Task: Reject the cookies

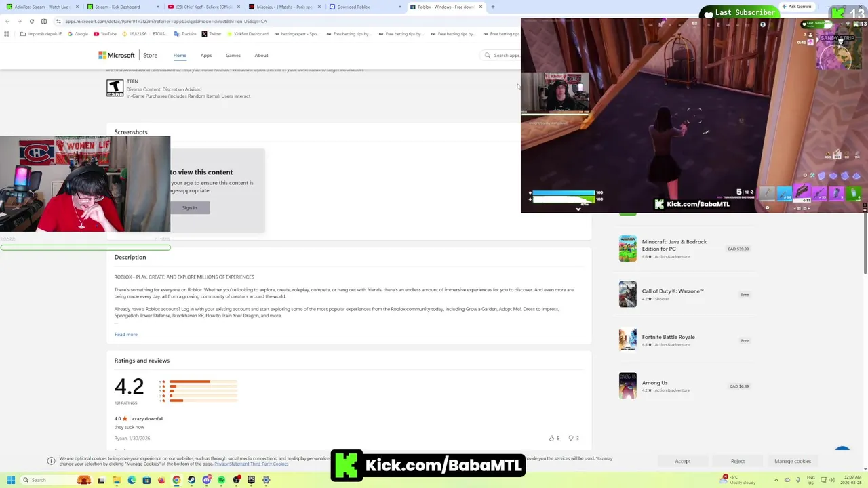Action: (x=738, y=461)
